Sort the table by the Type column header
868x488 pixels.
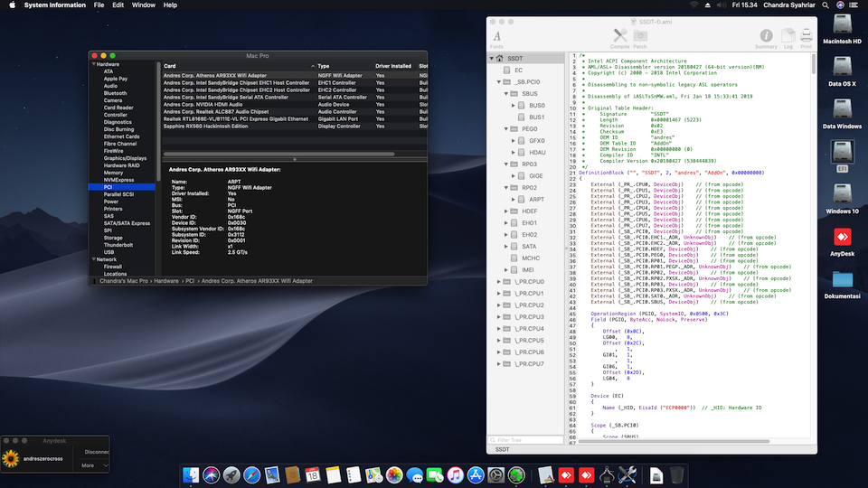pos(344,66)
